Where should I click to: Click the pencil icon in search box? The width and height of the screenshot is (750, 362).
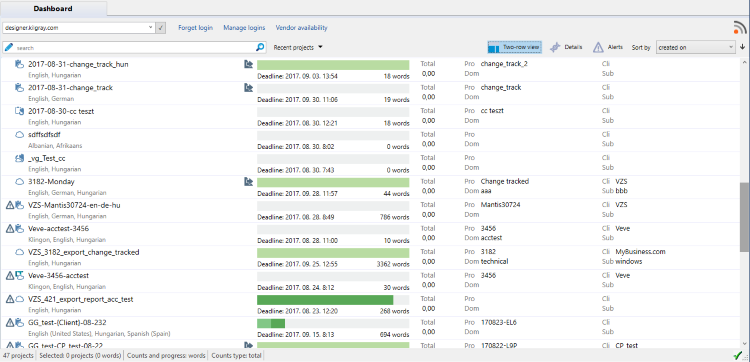(x=9, y=47)
